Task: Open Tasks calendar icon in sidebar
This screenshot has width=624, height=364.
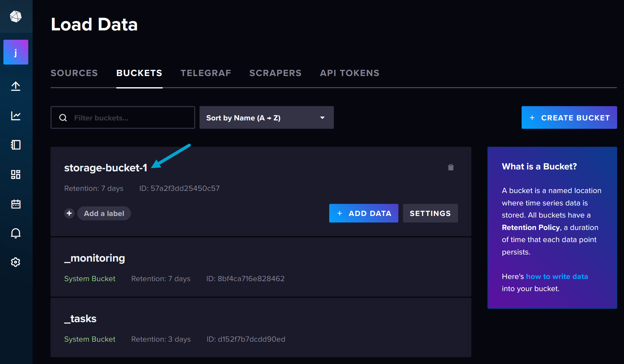Action: [x=16, y=204]
